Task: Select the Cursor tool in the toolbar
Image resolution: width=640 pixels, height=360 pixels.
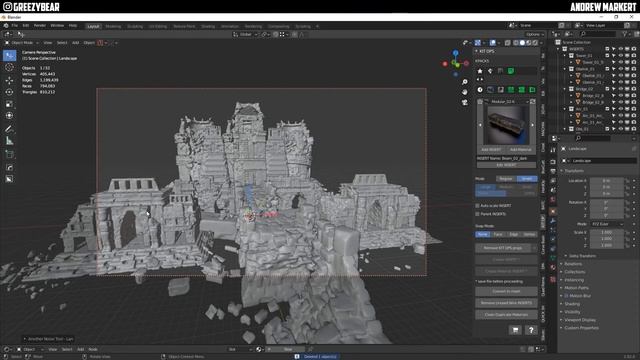Action: tap(9, 68)
